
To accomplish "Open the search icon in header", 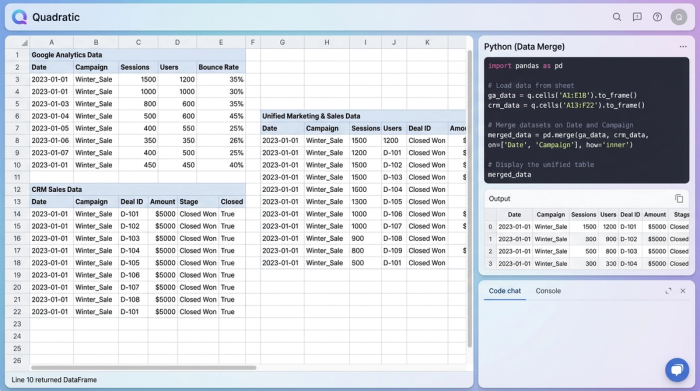I will tap(617, 17).
